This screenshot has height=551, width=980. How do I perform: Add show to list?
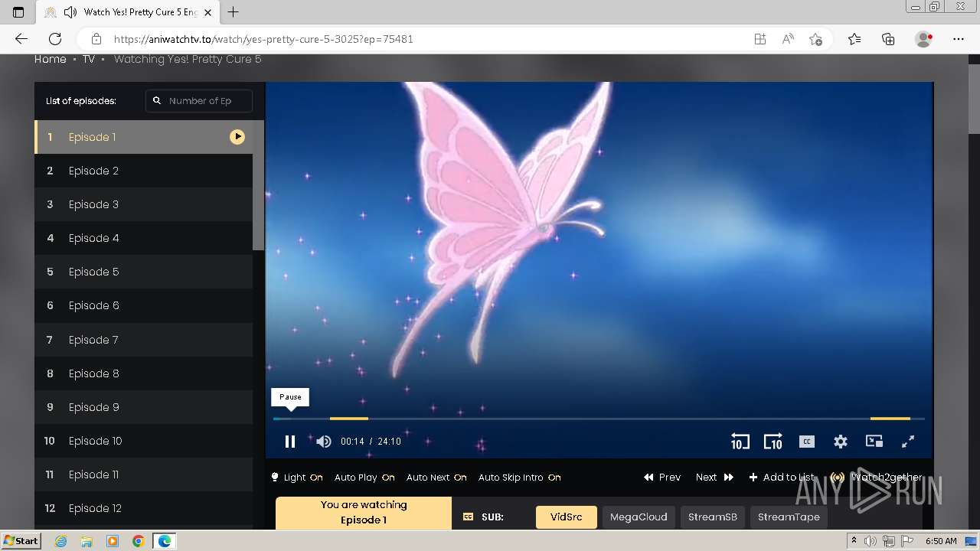(x=782, y=478)
